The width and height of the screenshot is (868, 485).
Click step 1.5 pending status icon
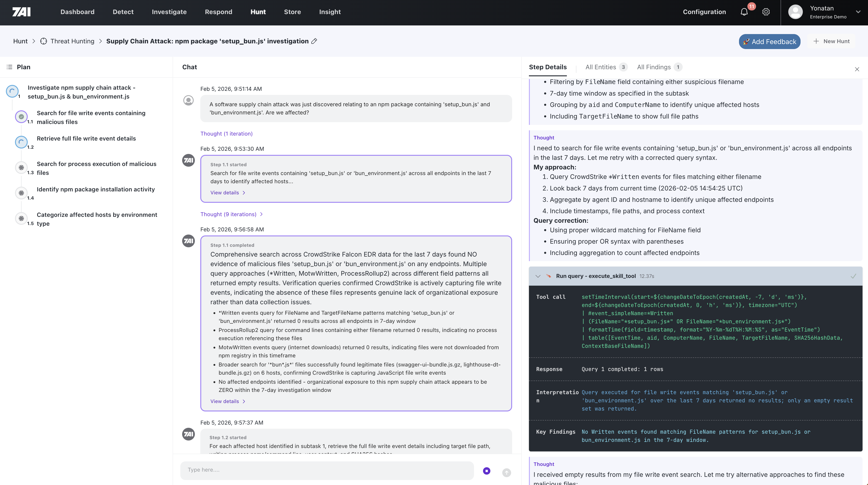21,218
